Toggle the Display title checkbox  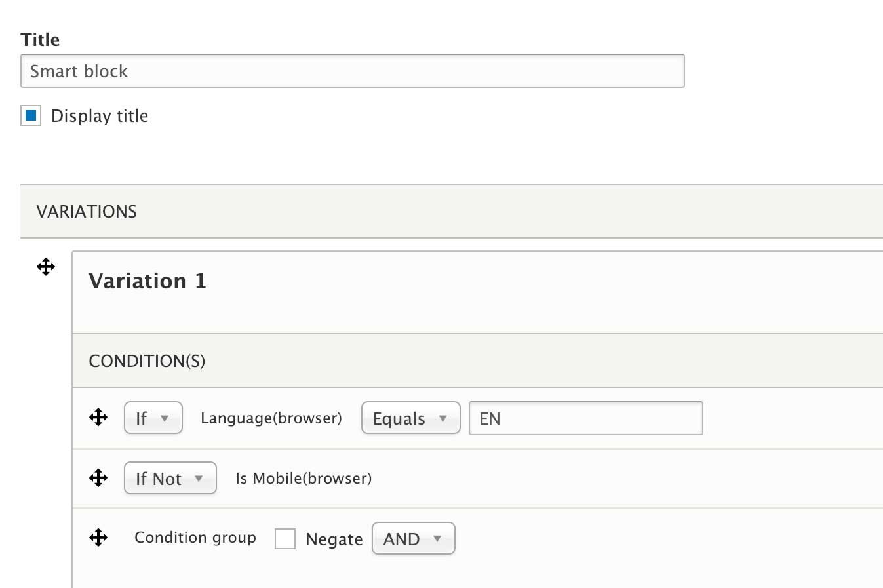31,115
